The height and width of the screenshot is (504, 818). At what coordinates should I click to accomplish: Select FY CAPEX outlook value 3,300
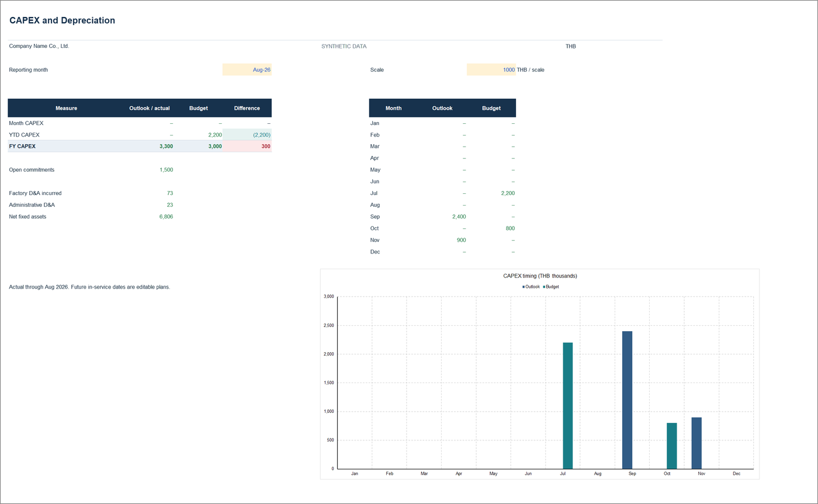[x=166, y=147]
